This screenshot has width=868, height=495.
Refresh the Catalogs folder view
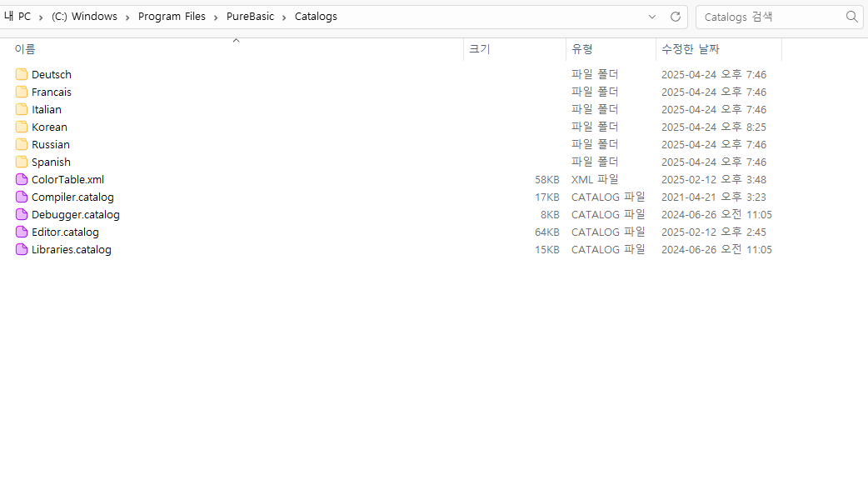coord(676,17)
